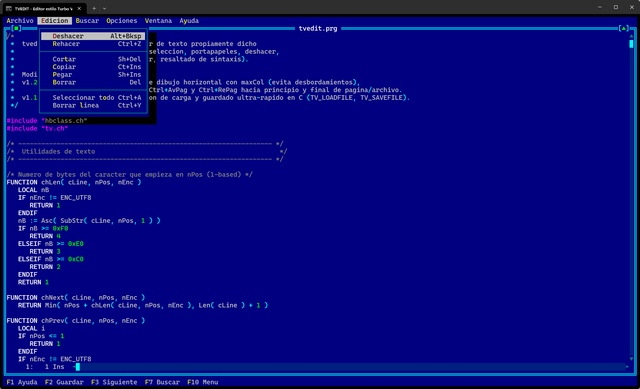Open the Opciones menu
640x389 pixels.
coord(122,21)
